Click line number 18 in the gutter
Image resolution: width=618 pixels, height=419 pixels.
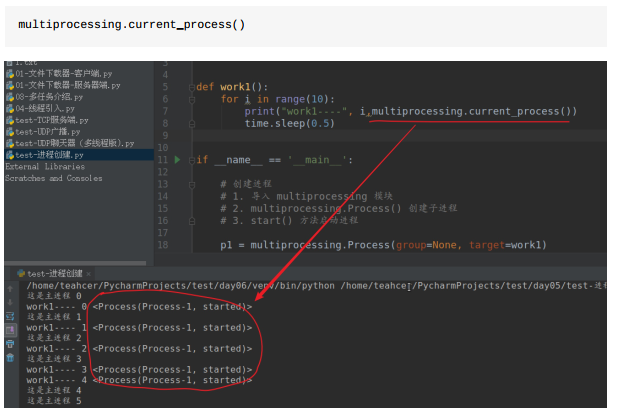pos(163,245)
